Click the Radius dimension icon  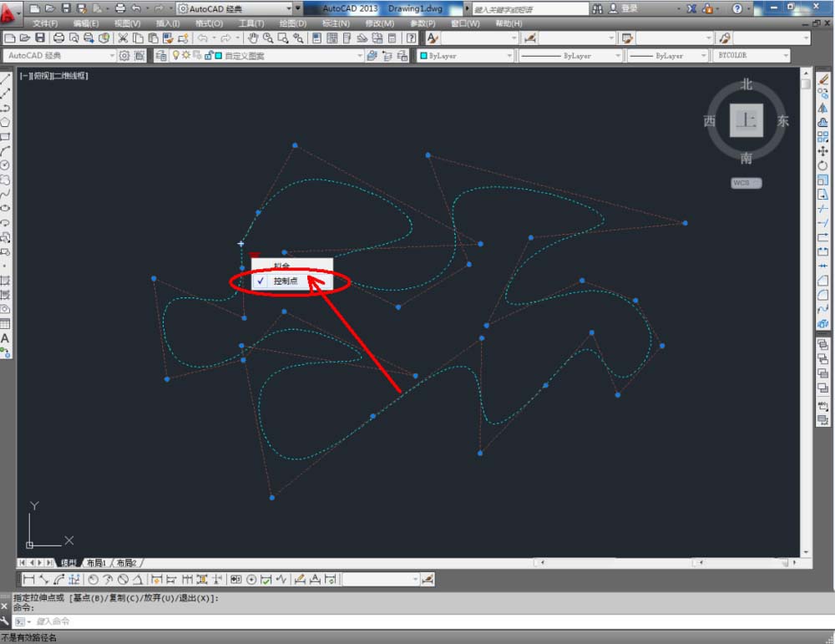click(x=94, y=580)
